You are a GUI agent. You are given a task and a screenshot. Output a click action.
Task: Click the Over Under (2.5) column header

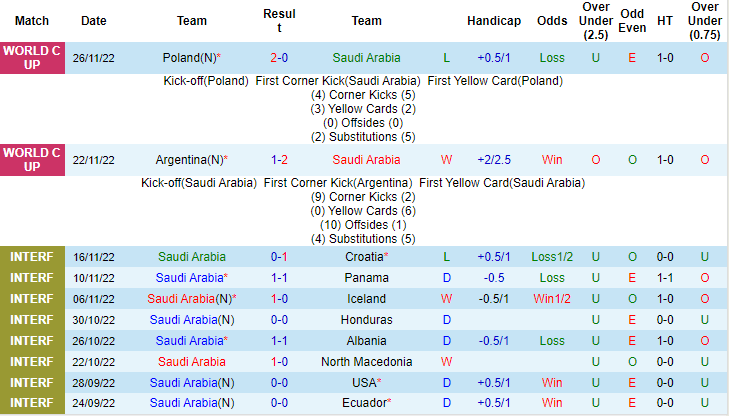596,21
